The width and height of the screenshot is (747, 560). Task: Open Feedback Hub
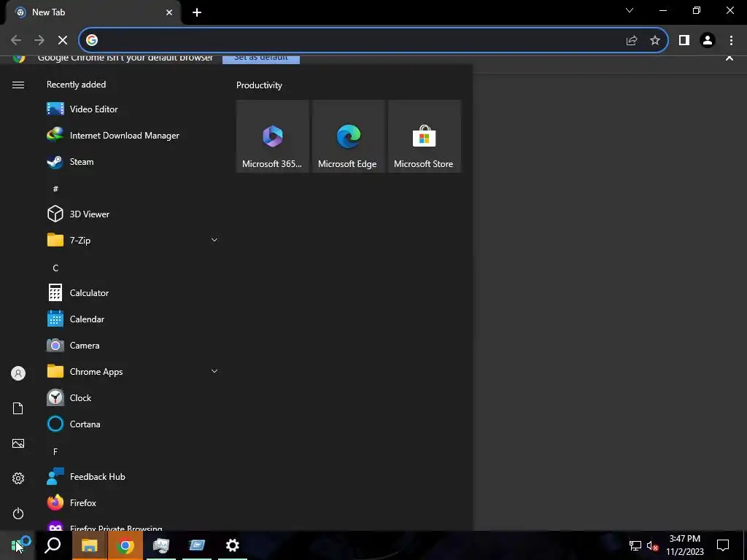[132, 477]
